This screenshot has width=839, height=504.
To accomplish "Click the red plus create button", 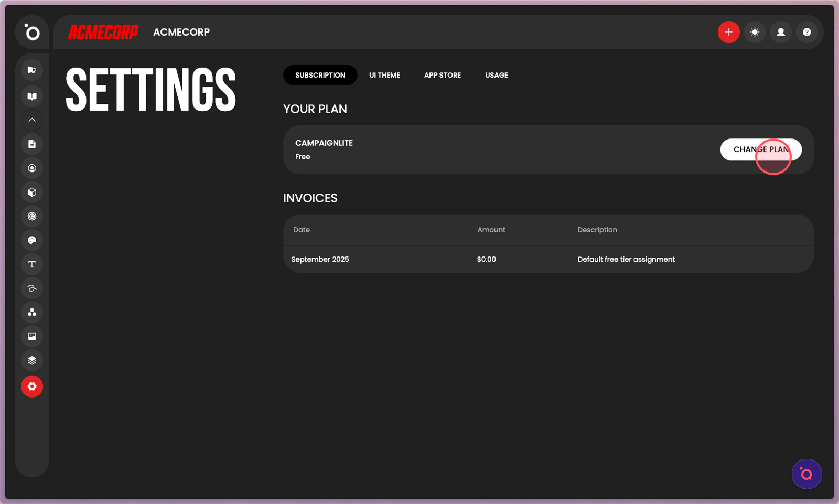I will (x=728, y=32).
